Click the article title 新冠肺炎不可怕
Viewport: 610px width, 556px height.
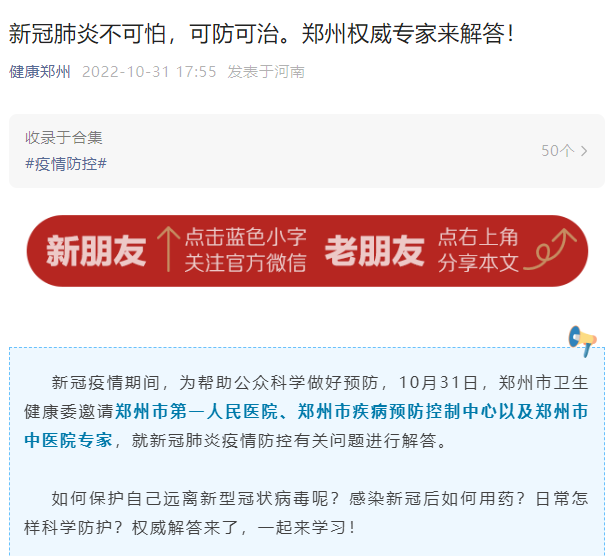[x=88, y=33]
